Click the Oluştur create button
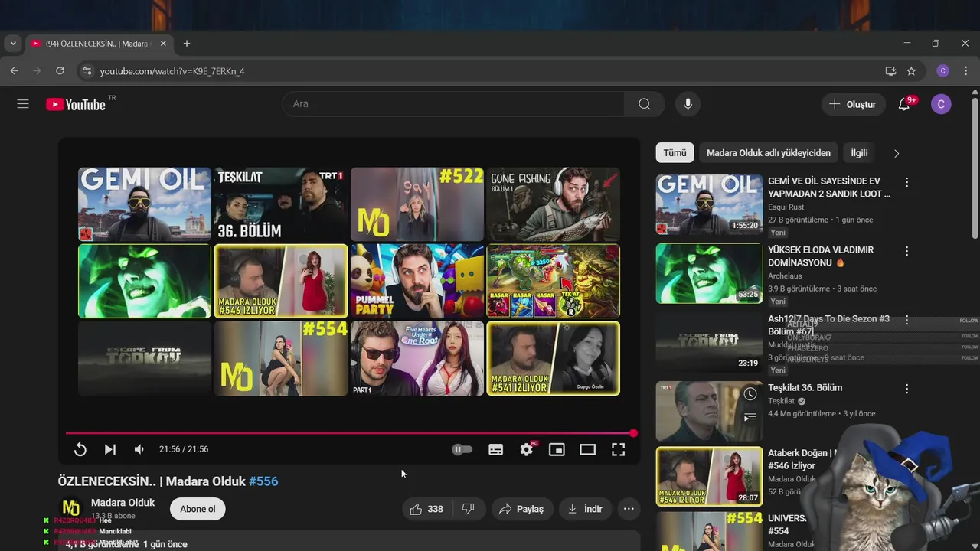The width and height of the screenshot is (980, 551). [854, 104]
